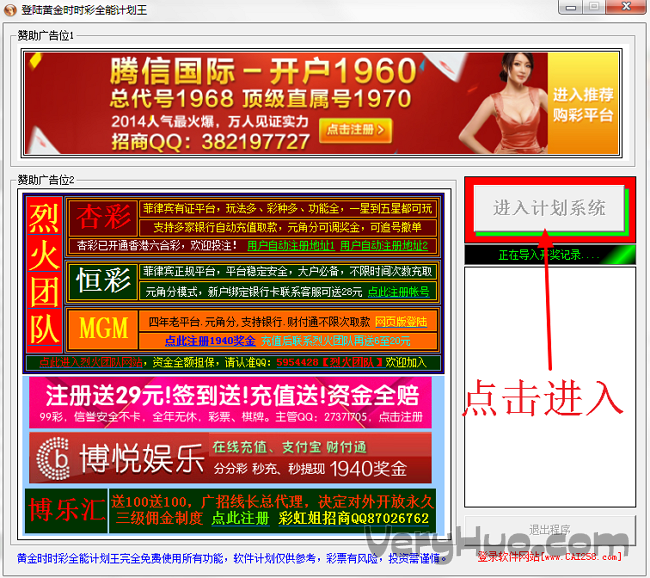Open the 博悦娱乐 banner ad
This screenshot has width=650, height=578.
coord(230,458)
